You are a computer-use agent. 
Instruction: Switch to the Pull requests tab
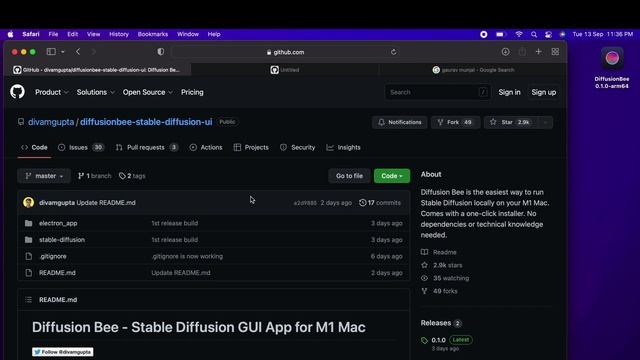point(147,147)
